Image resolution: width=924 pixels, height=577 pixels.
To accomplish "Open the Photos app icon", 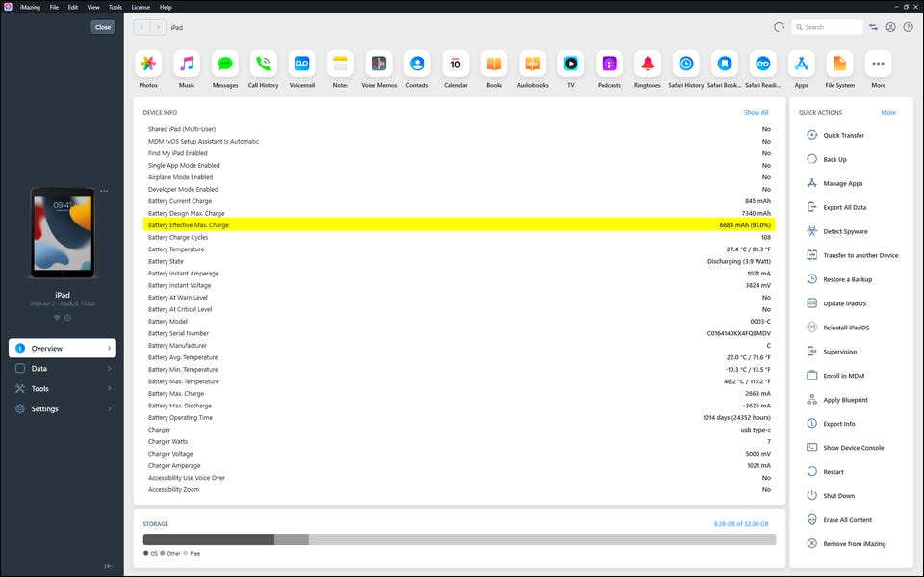I will [x=148, y=64].
